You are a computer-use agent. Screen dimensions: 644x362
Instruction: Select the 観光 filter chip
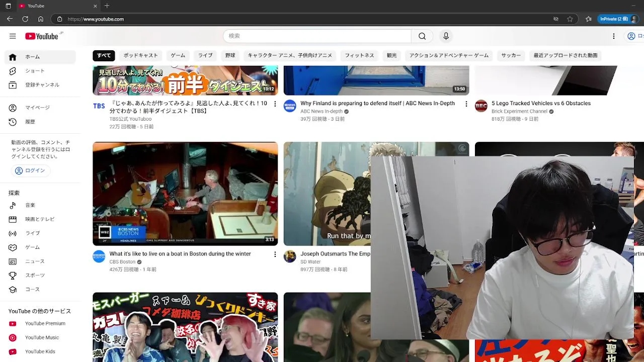[392, 55]
